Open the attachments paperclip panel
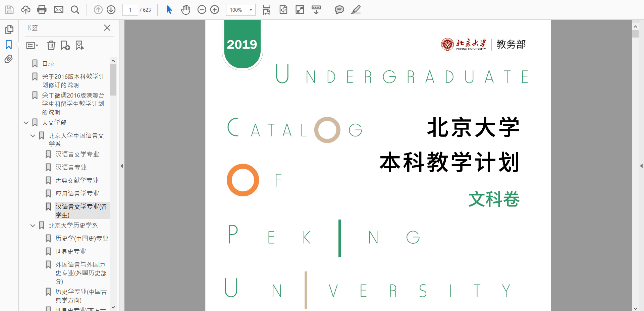Screen dimensions: 644x311 coord(9,59)
